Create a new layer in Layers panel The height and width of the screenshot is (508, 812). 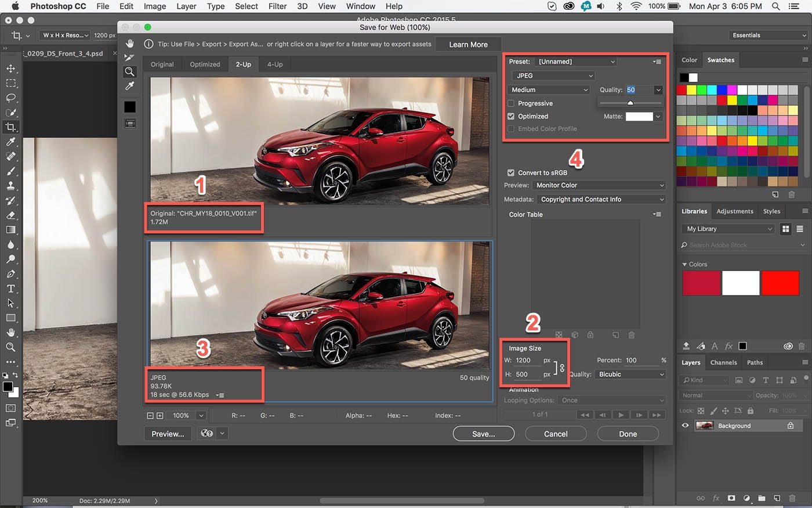[777, 498]
